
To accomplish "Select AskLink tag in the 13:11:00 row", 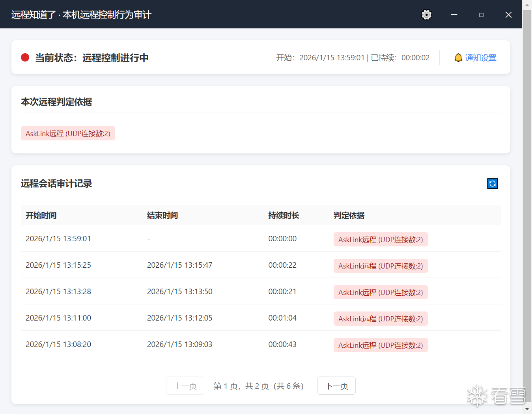I will coord(381,319).
